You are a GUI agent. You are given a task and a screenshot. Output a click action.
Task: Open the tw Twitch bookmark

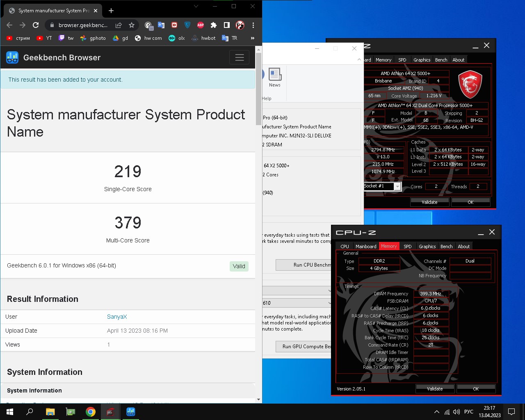(66, 38)
